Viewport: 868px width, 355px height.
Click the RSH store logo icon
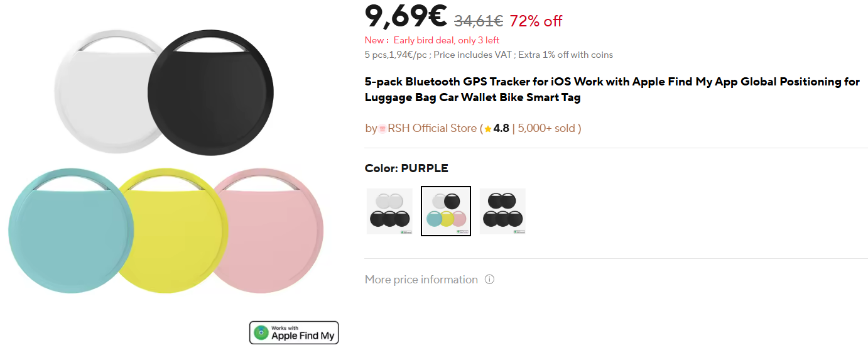click(382, 129)
